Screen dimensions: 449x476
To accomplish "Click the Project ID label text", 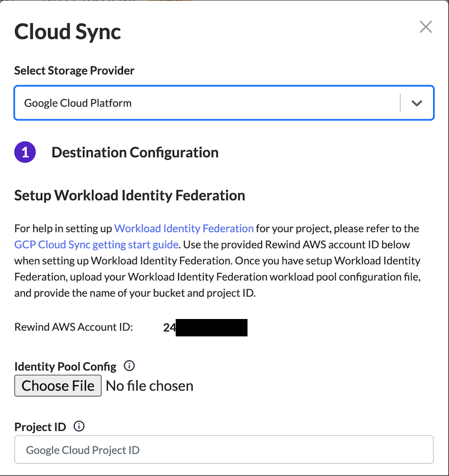I will click(x=40, y=427).
